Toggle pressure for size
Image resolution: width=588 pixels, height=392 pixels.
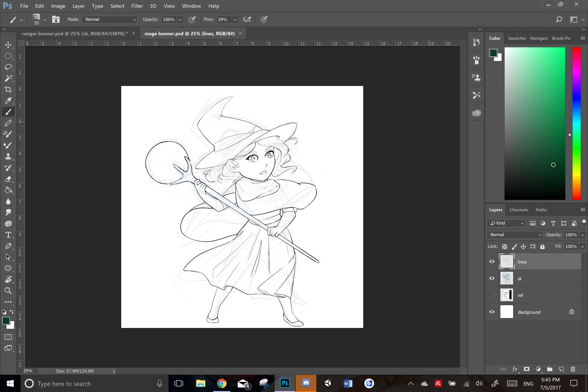(264, 19)
